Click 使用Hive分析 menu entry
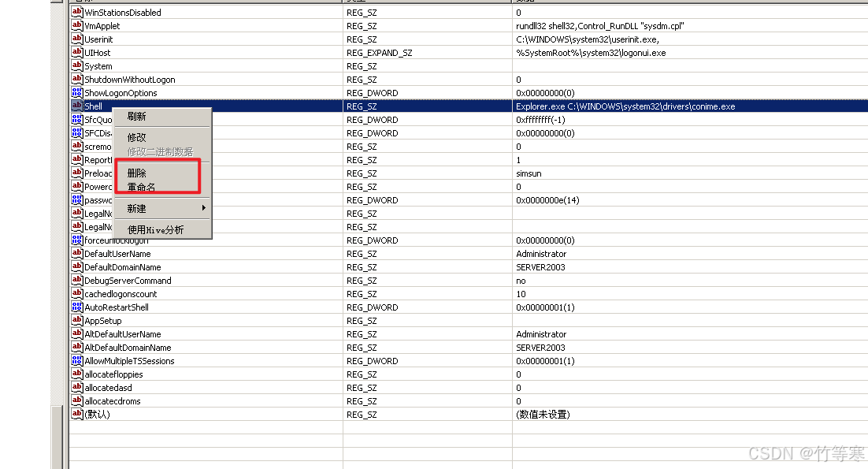The height and width of the screenshot is (469, 868). pos(156,230)
